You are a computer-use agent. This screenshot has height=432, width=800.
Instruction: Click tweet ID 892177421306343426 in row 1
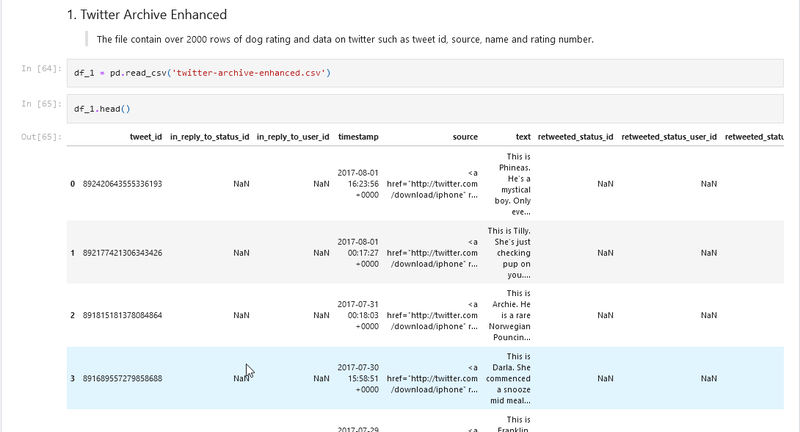122,253
